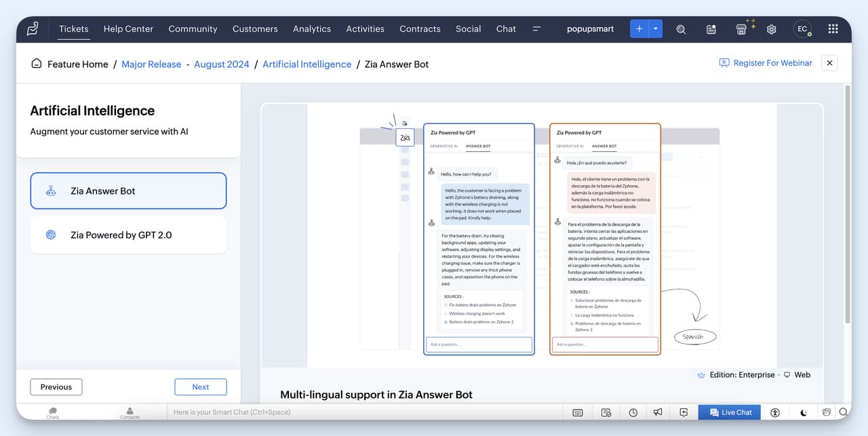Focus the Smart Chat input field
Screen dimensions: 868x436
pos(365,412)
